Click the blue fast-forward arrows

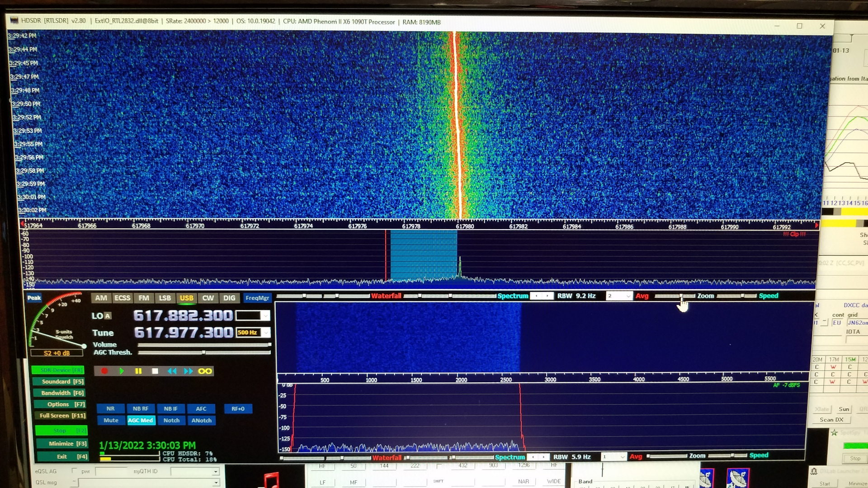(x=188, y=371)
